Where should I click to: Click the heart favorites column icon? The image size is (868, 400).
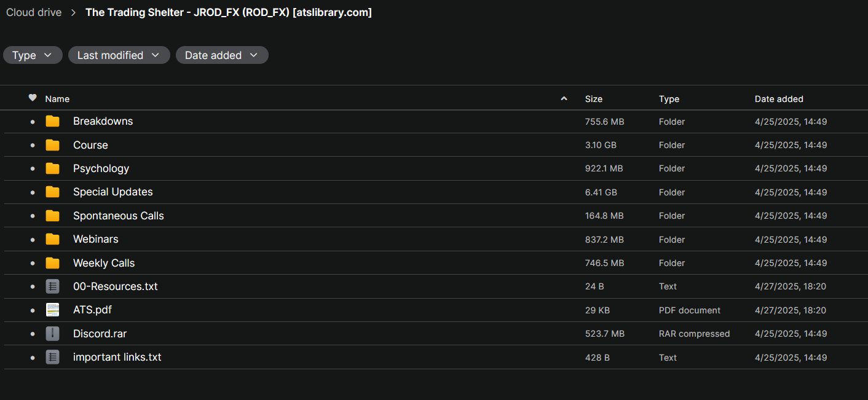pos(33,98)
